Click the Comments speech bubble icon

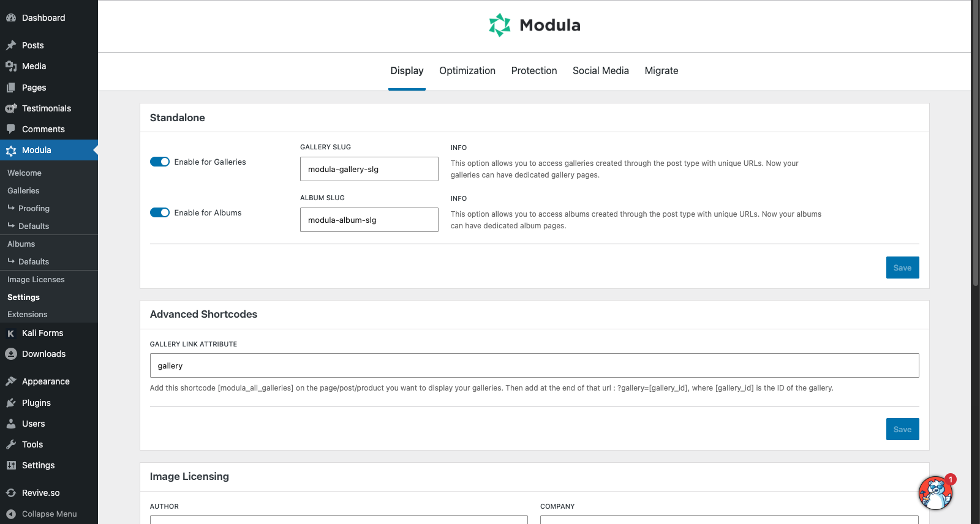coord(11,129)
